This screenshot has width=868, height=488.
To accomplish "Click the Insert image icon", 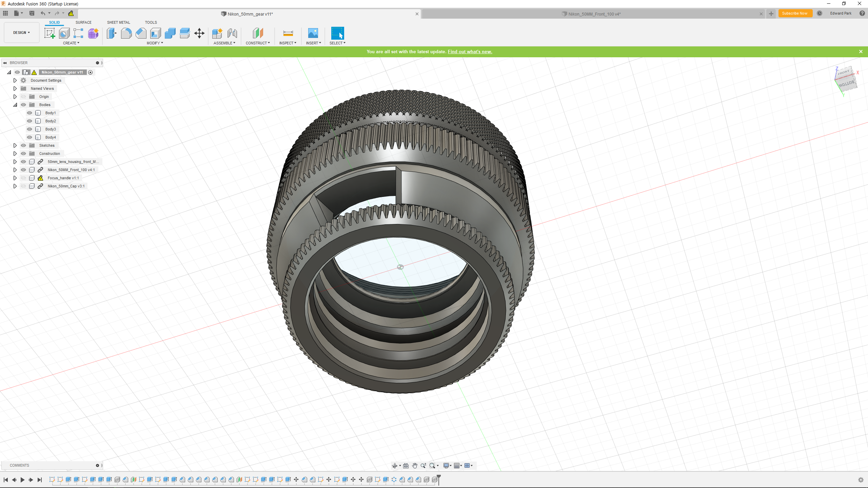I will 313,33.
